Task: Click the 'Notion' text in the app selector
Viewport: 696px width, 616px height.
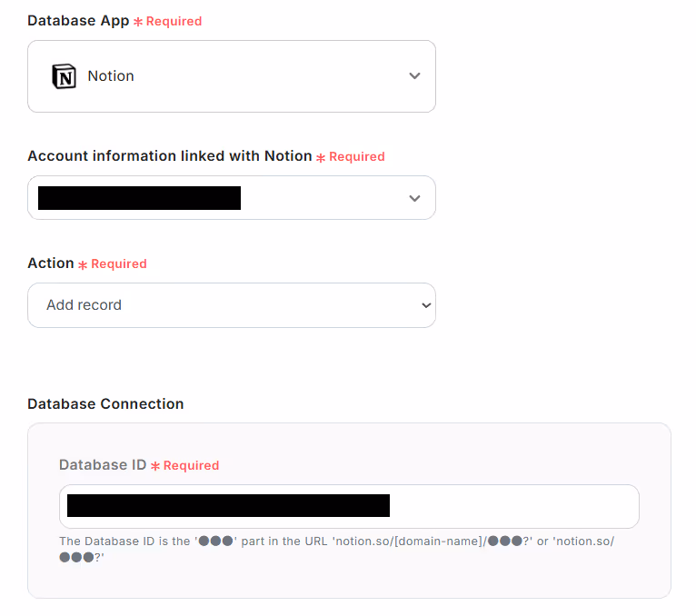Action: pyautogui.click(x=111, y=76)
